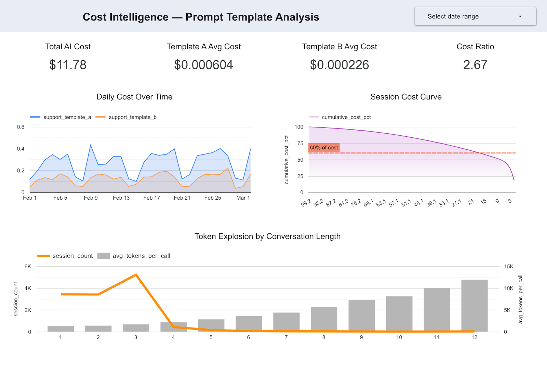The width and height of the screenshot is (547, 392).
Task: Open the Select date range dropdown
Action: [x=475, y=16]
